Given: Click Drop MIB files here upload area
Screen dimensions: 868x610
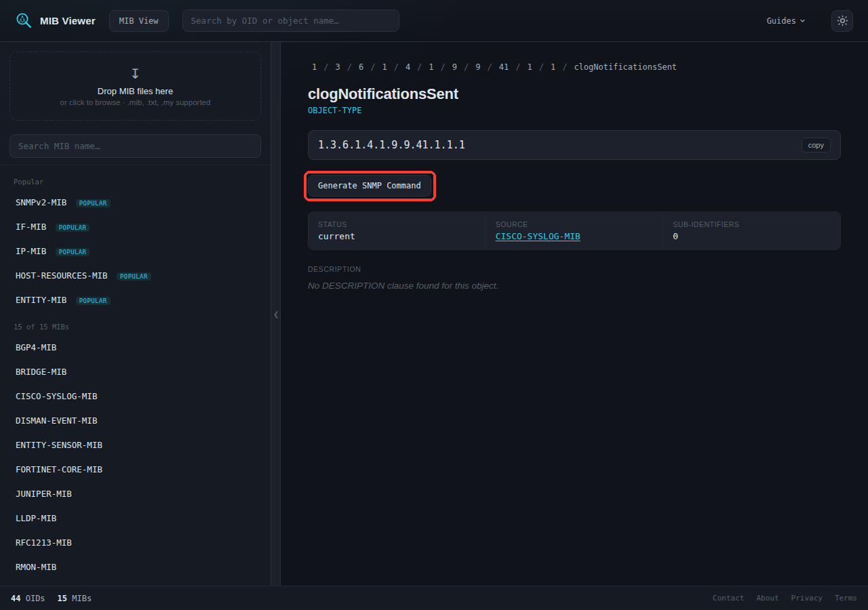Looking at the screenshot, I should pos(135,86).
